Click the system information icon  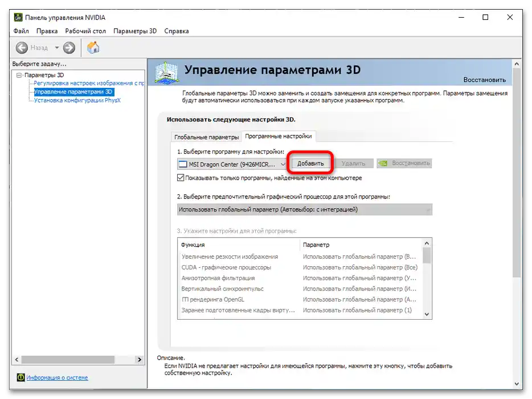click(21, 377)
